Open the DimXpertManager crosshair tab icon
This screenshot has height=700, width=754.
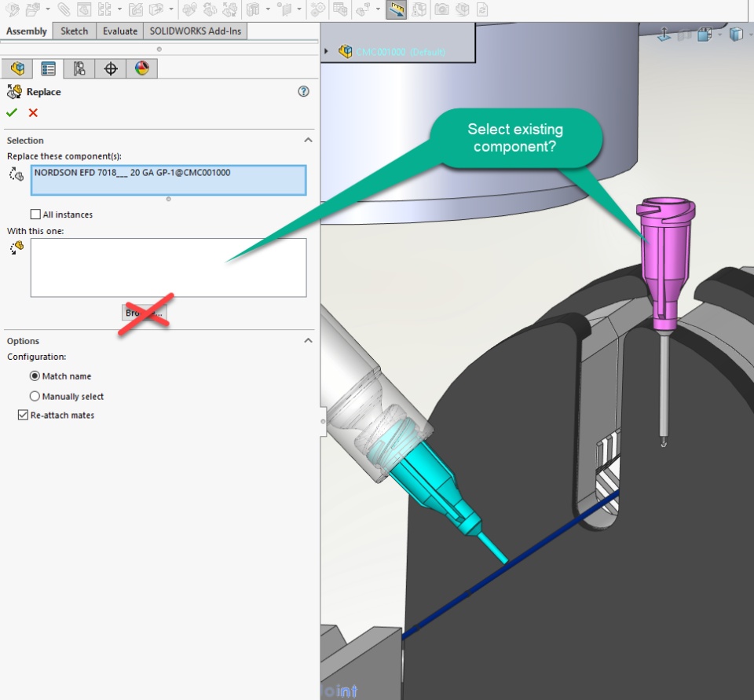tap(111, 68)
